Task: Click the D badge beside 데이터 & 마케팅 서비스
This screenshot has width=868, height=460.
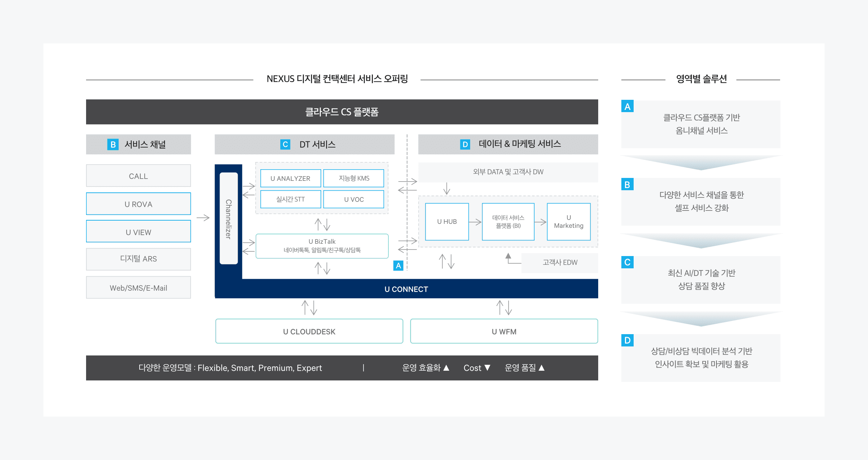Action: pos(465,144)
